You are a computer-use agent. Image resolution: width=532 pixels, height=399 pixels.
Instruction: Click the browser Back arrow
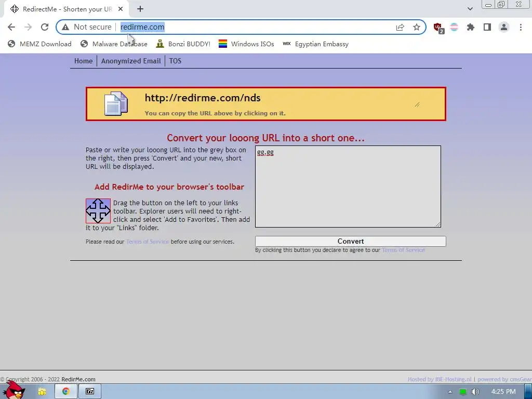[x=11, y=27]
